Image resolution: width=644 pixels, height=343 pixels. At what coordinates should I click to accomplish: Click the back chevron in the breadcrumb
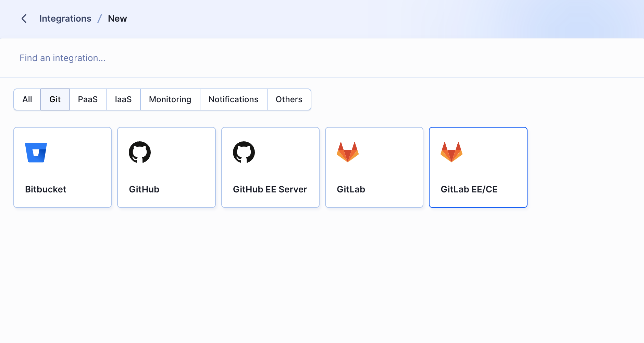[x=24, y=19]
